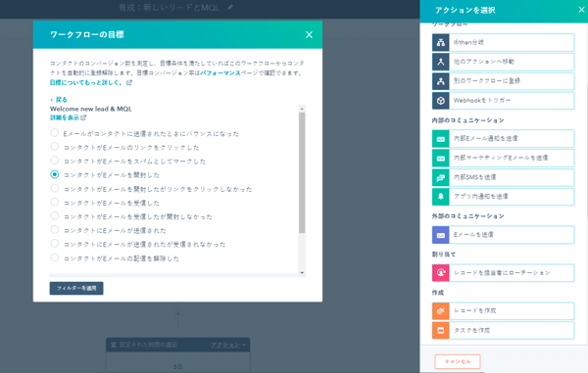Select 開封したがリンクをクリックしなかった radio option

[55, 188]
